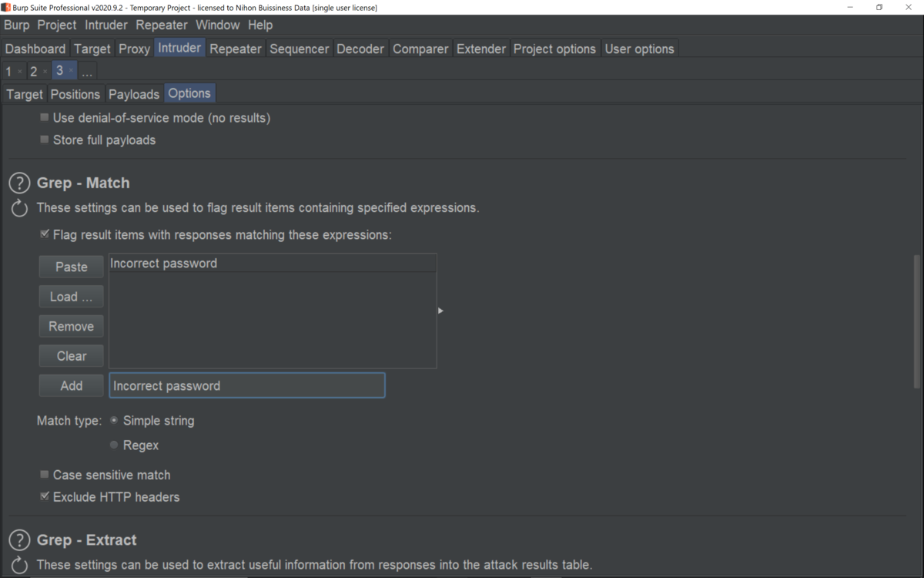This screenshot has height=578, width=924.
Task: Switch to Repeater tab
Action: (x=236, y=49)
